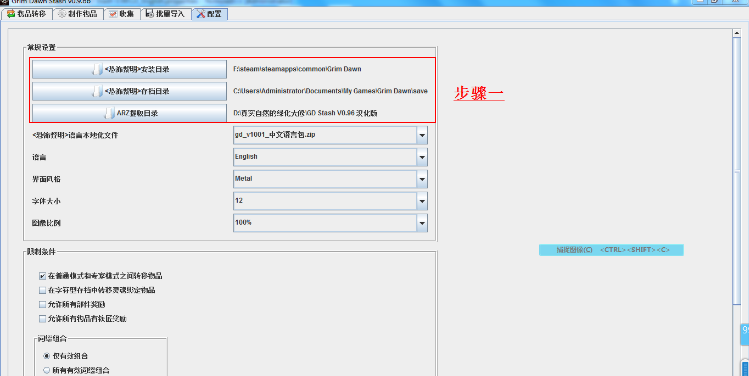The width and height of the screenshot is (749, 376).
Task: Open the 制作物品 (craft items) tab
Action: pyautogui.click(x=77, y=14)
